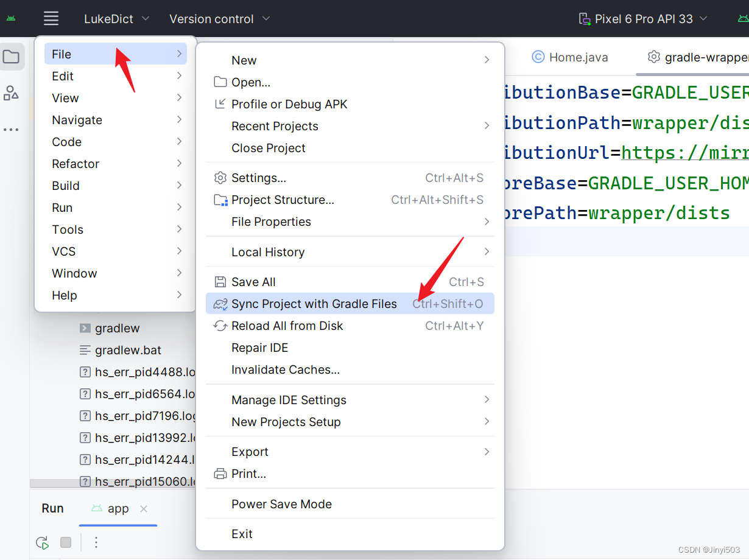The height and width of the screenshot is (560, 749).
Task: Close the app run tab
Action: click(x=145, y=508)
